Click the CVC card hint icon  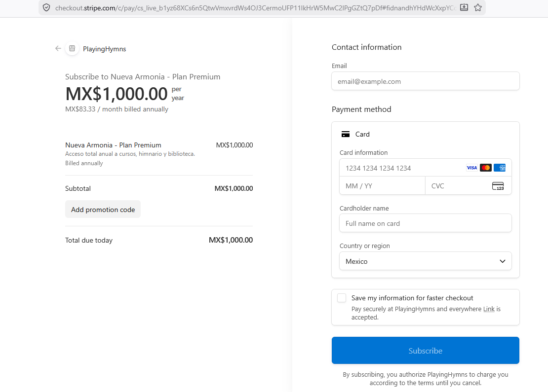click(x=498, y=186)
